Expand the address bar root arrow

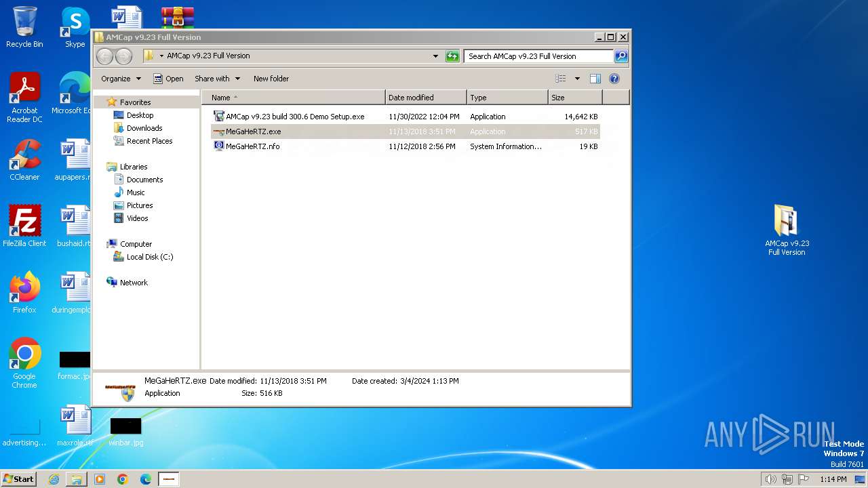point(161,56)
